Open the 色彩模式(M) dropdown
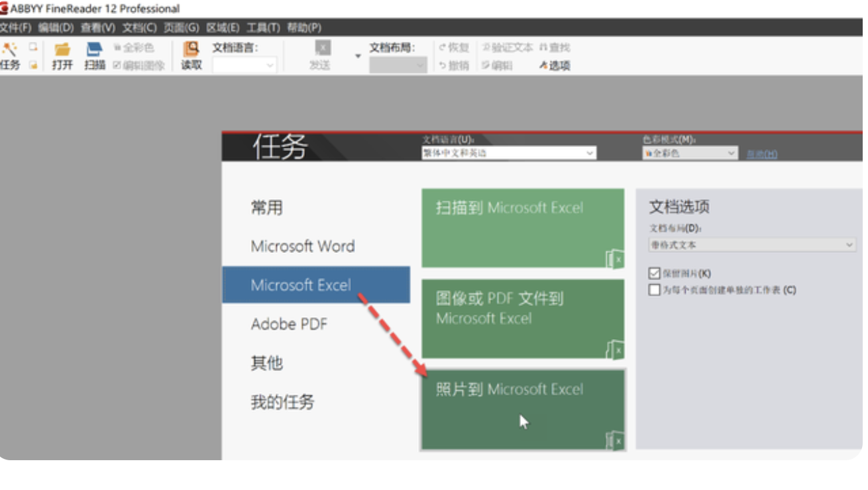The image size is (868, 490). pyautogui.click(x=690, y=153)
